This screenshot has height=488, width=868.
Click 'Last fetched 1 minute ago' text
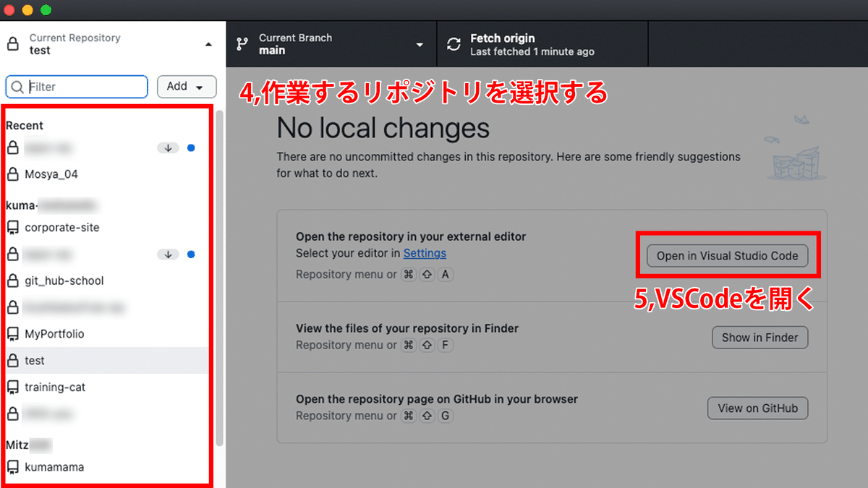[532, 52]
